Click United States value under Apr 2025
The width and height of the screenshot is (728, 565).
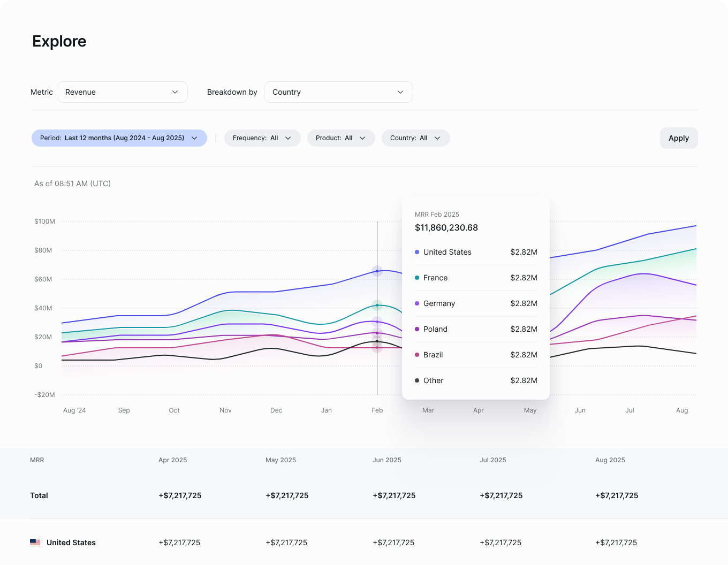[179, 543]
